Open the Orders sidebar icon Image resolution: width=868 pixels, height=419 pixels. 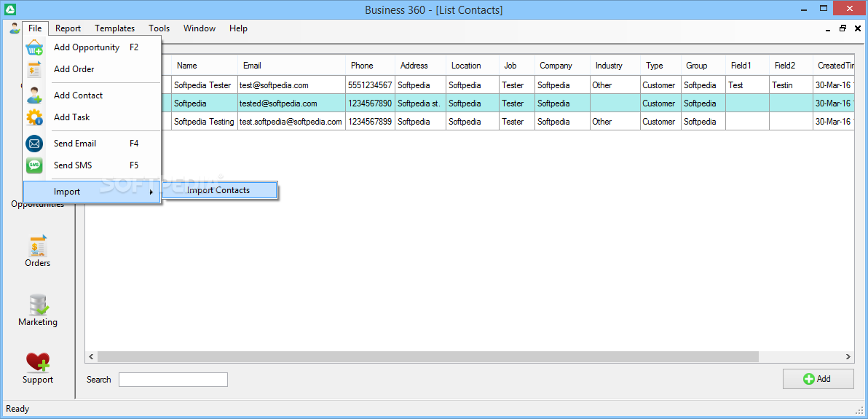tap(38, 246)
